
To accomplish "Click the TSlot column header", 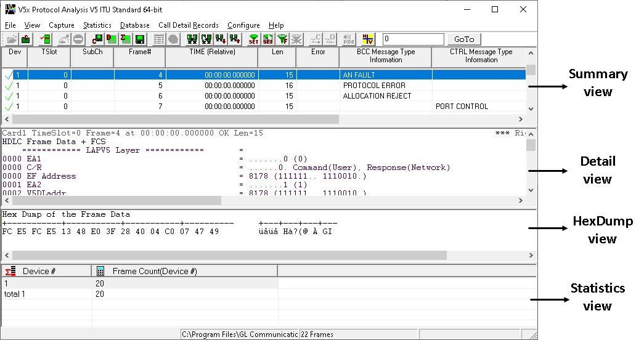I will point(49,57).
